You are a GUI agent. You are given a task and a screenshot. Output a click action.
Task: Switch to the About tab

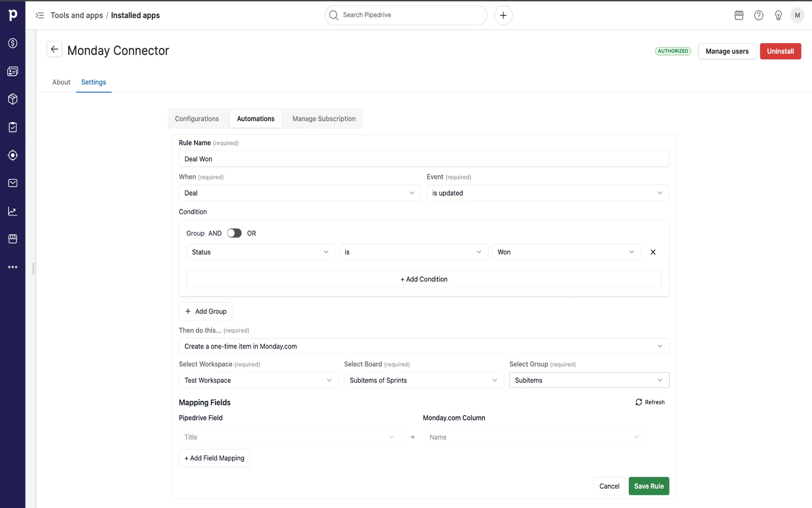point(61,82)
